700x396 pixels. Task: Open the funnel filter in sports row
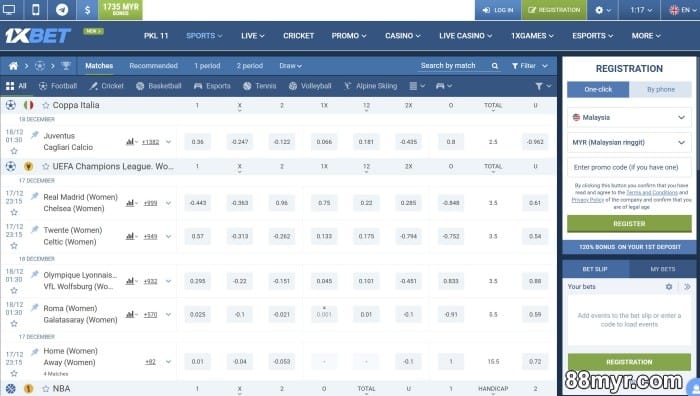coord(543,86)
